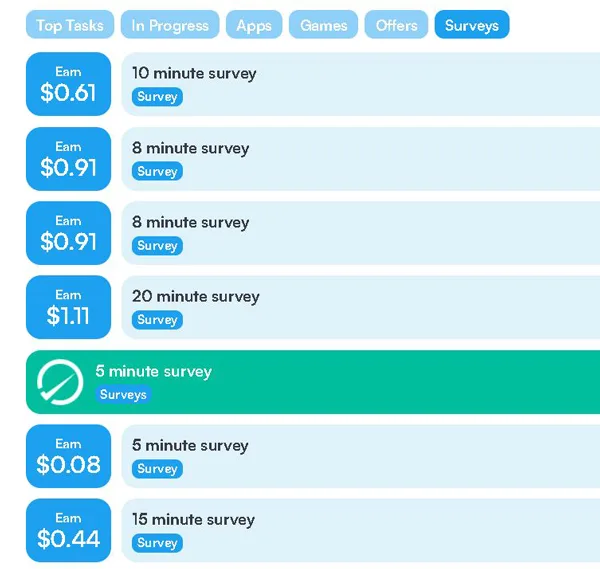Viewport: 600px width, 569px height.
Task: Click the Surveys tag on green row
Action: tap(123, 395)
